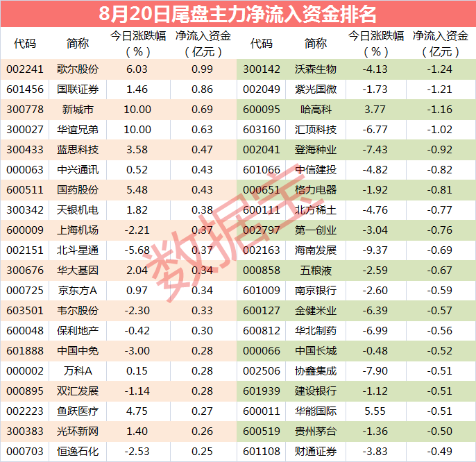Click the 贵州茅台 name cell

tap(316, 431)
